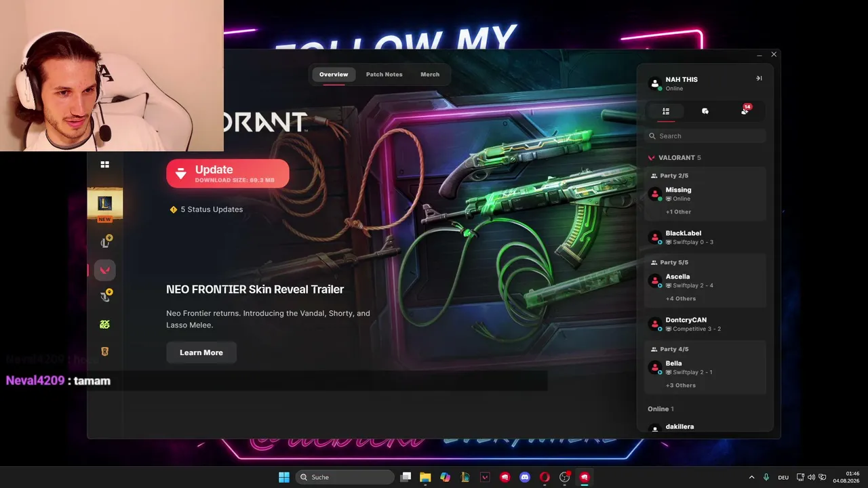Open NAH THIS profile avatar

click(654, 83)
